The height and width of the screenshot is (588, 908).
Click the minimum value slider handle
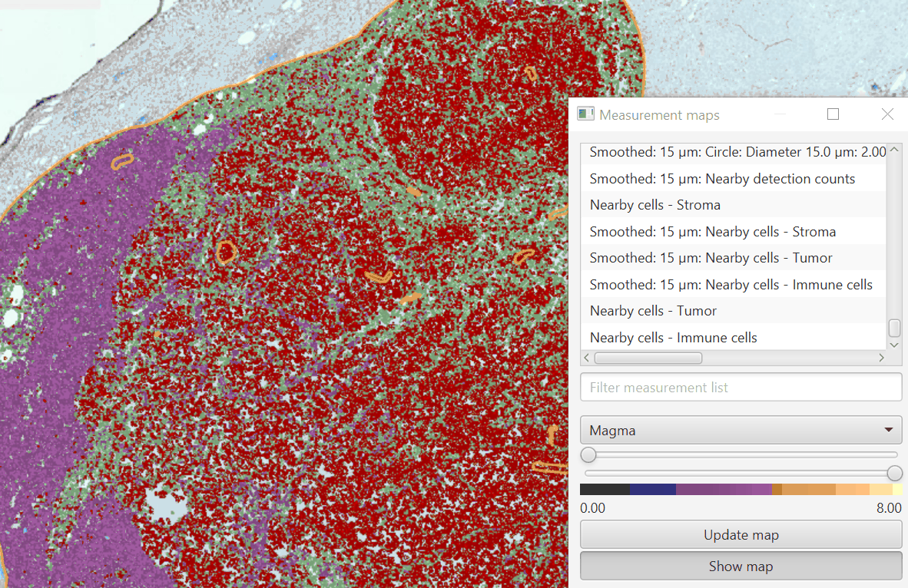[x=589, y=455]
